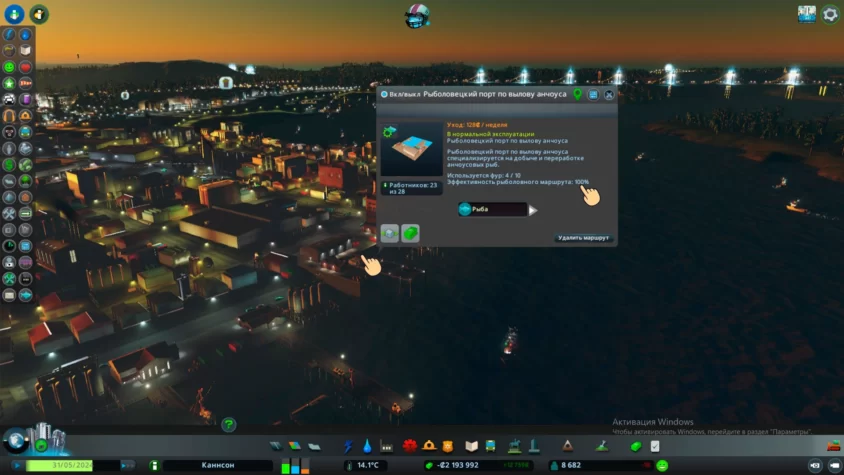Image resolution: width=844 pixels, height=475 pixels.
Task: Open Health red heart info view
Action: (25, 67)
